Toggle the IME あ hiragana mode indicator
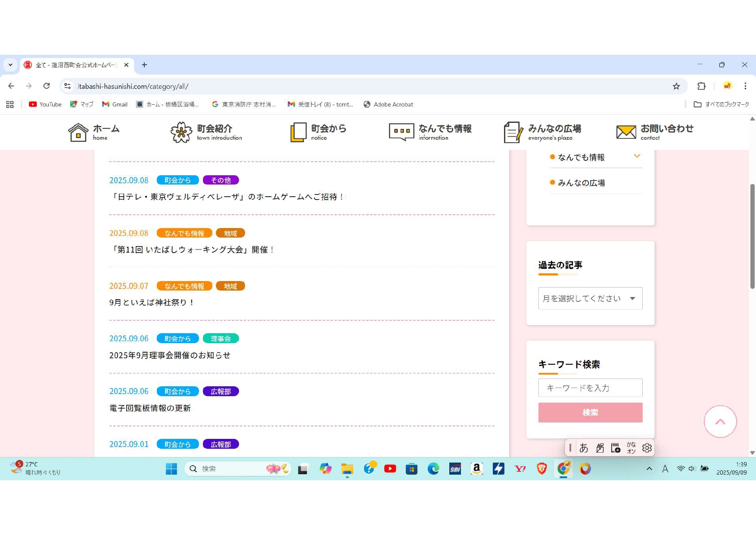The height and width of the screenshot is (535, 756). 584,448
